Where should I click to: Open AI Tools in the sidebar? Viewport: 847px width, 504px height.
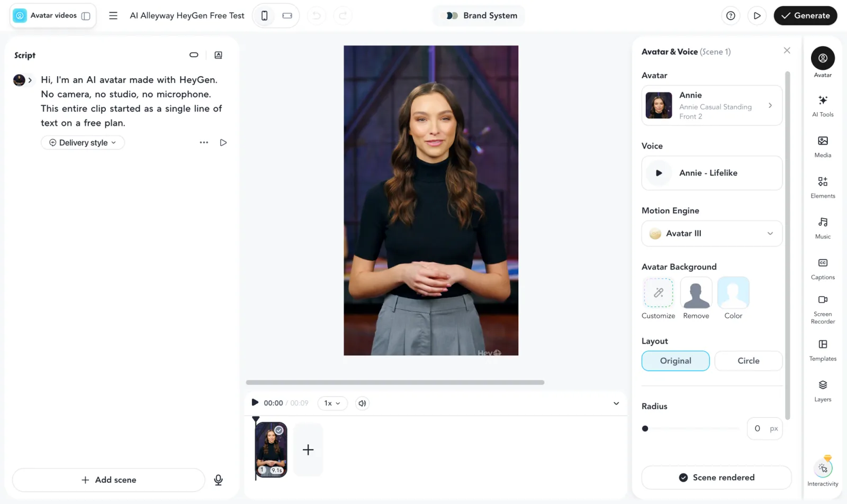click(823, 106)
